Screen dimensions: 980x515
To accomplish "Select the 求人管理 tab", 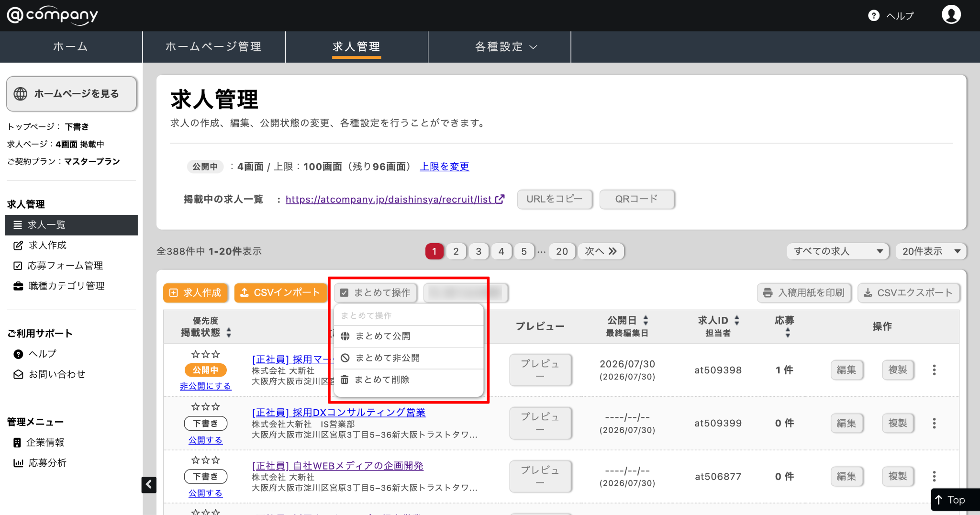I will click(356, 47).
